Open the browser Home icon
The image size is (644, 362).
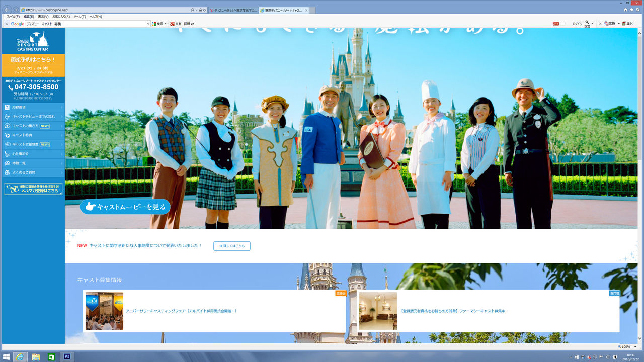coord(625,10)
